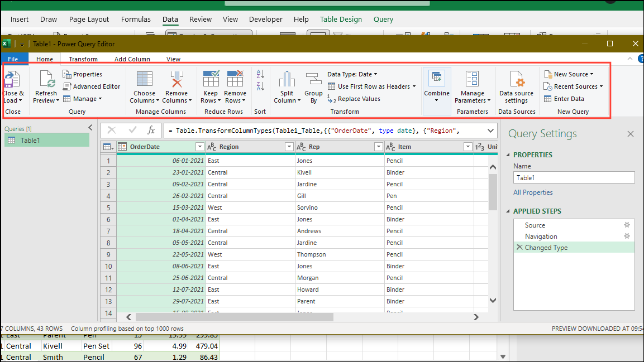This screenshot has height=362, width=644.
Task: Click the query Name field showing Table1
Action: click(574, 177)
